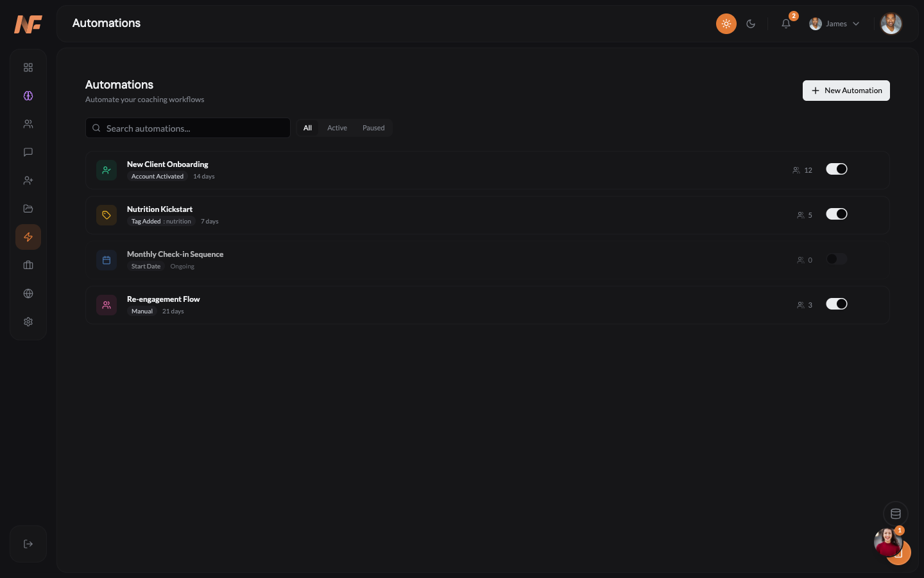Open the briefcase icon in sidebar
The image size is (924, 578).
(28, 265)
